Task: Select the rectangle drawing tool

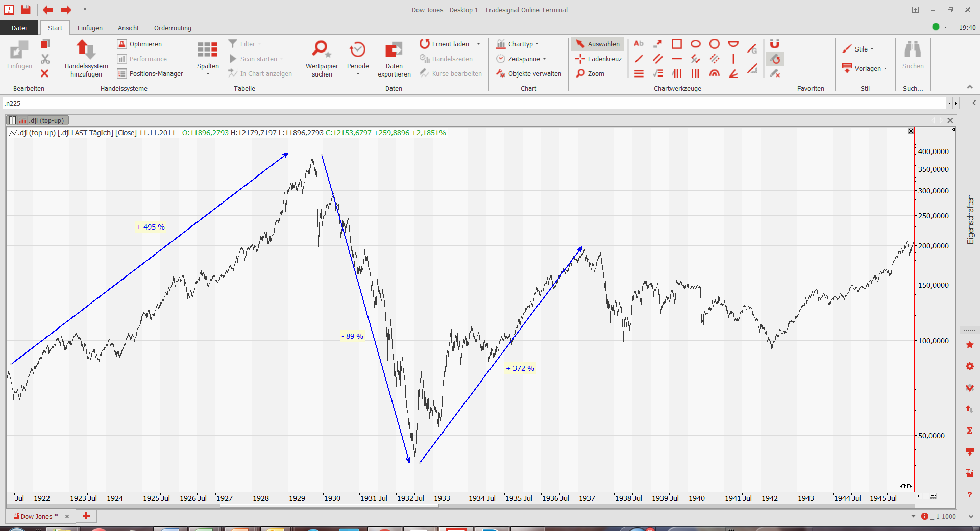Action: (676, 44)
